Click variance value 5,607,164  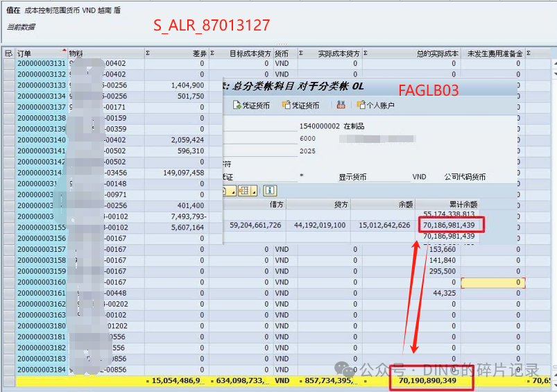[x=187, y=228]
